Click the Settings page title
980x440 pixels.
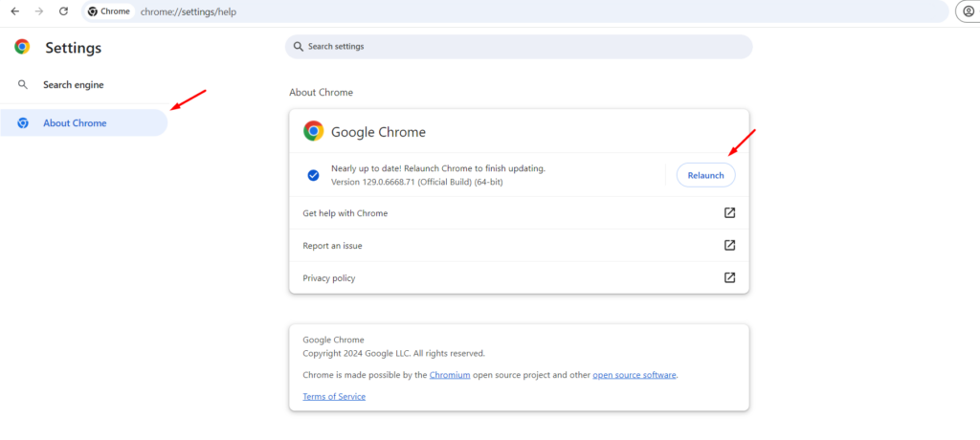[x=73, y=48]
